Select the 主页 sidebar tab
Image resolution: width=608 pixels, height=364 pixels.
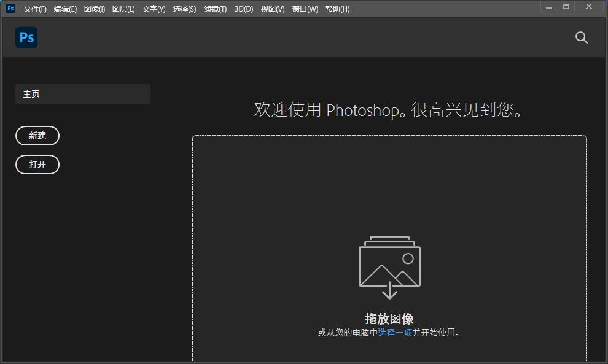point(83,94)
